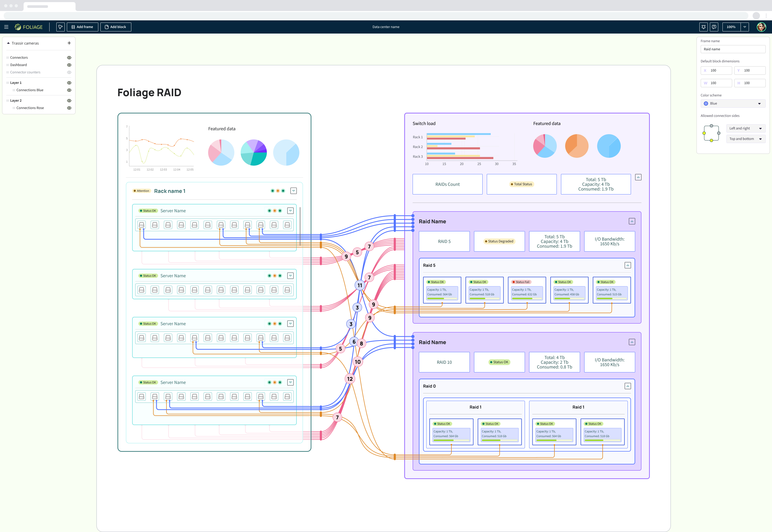Click the Status Fail disk block in Raid 5
Screen dimensions: 772x532
point(527,290)
